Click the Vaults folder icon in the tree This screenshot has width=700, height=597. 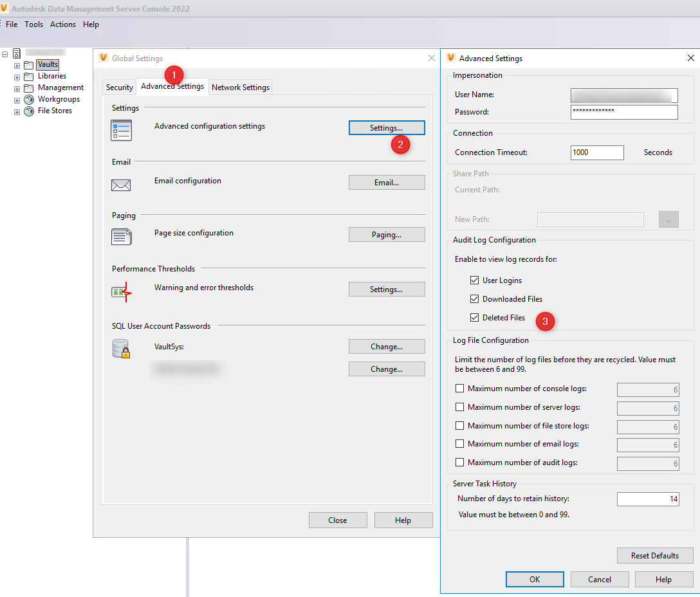[x=28, y=64]
